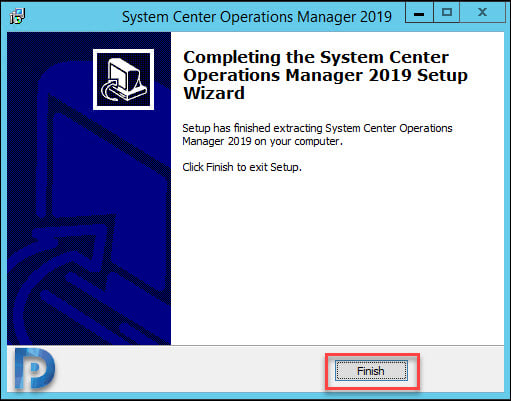Click the word "Wizard" in the heading

click(x=214, y=93)
